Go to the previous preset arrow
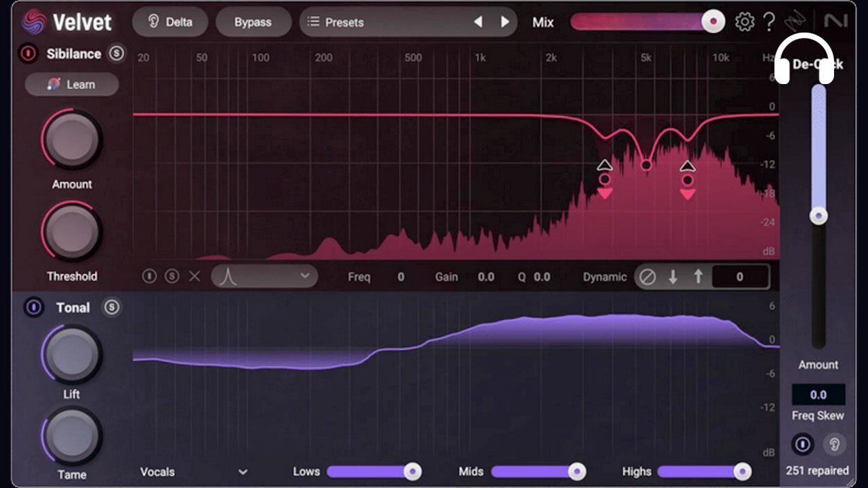Image resolution: width=868 pixels, height=488 pixels. [x=478, y=22]
